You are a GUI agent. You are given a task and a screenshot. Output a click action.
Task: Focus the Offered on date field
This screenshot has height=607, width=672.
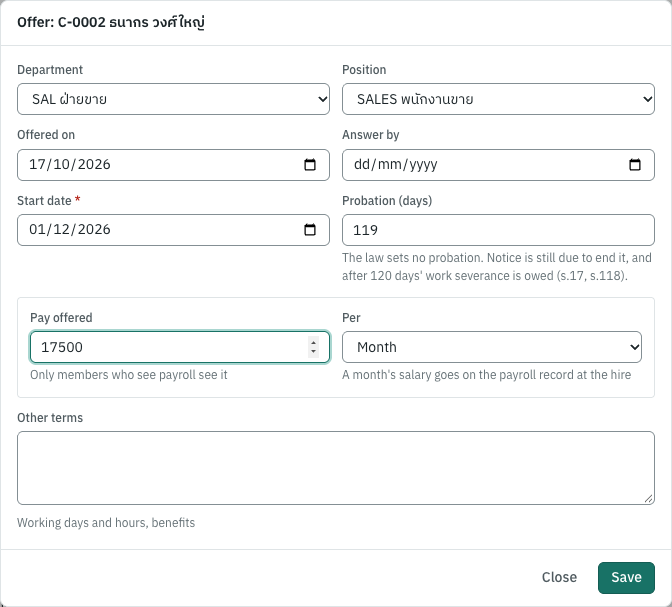click(173, 165)
